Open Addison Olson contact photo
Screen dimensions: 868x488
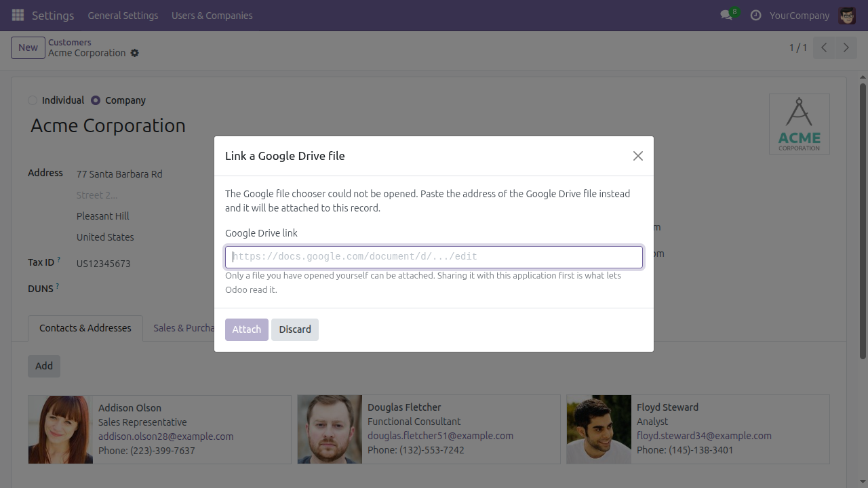coord(60,430)
